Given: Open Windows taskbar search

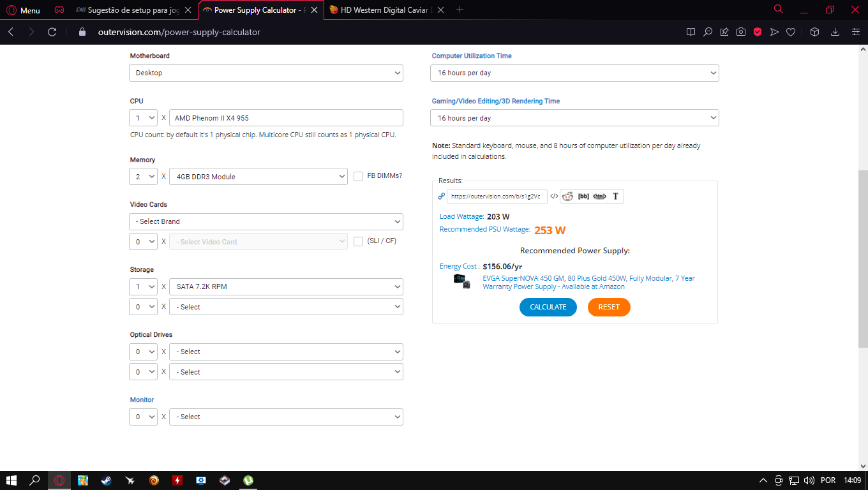Looking at the screenshot, I should point(35,480).
